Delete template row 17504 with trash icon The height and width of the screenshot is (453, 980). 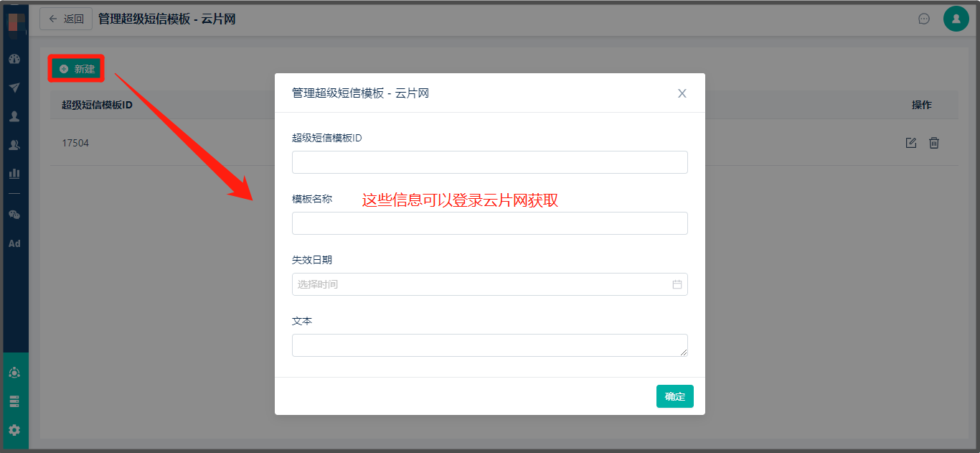(x=934, y=143)
